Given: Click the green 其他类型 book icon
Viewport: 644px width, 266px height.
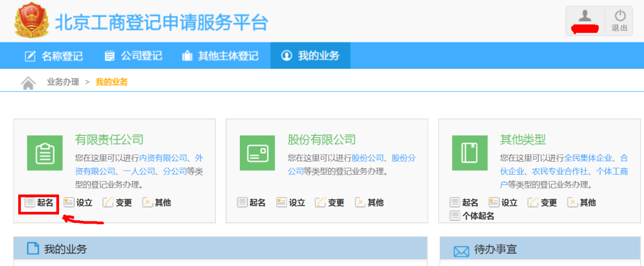Looking at the screenshot, I should coord(470,153).
